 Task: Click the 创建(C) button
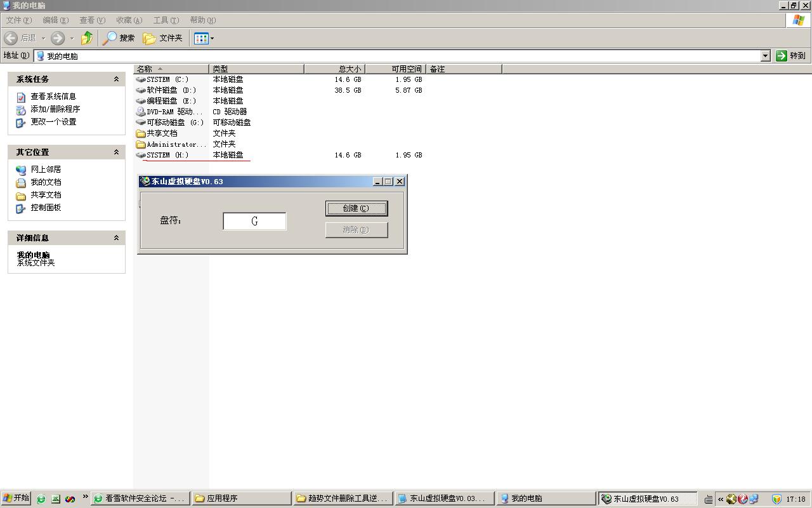click(357, 208)
